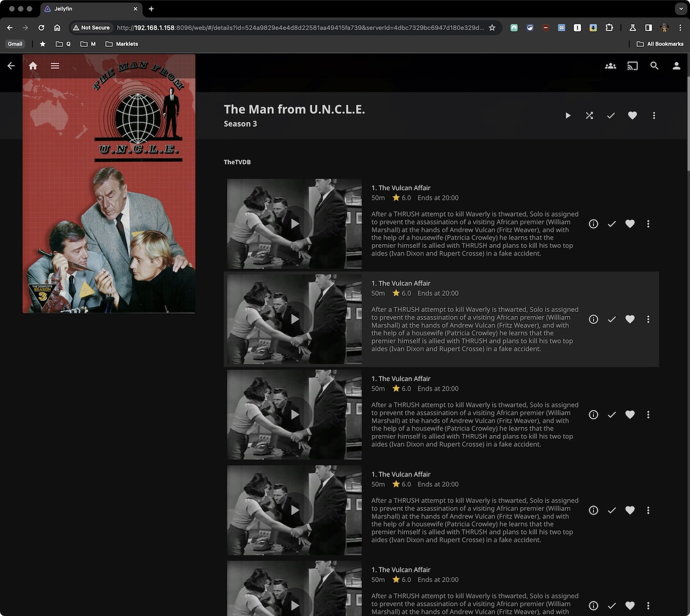Play Season 3 from the header
The width and height of the screenshot is (690, 616).
tap(568, 115)
